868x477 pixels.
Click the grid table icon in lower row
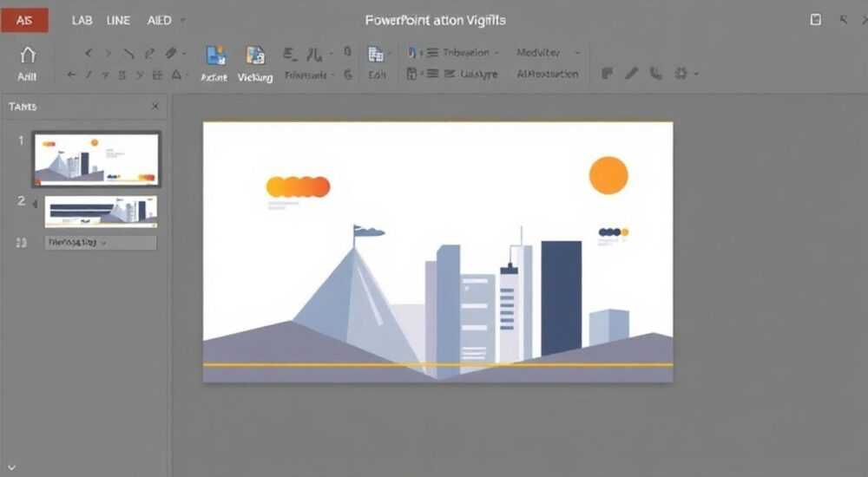(x=157, y=75)
